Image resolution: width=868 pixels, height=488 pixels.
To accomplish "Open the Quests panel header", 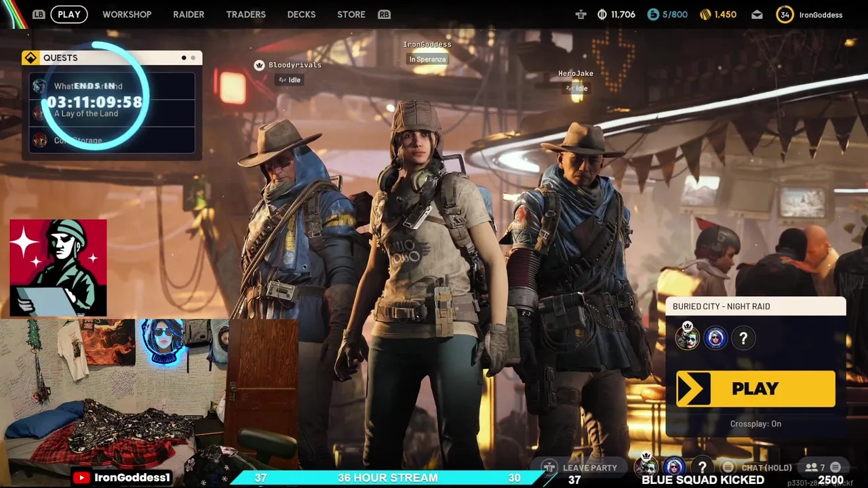I will click(x=112, y=58).
